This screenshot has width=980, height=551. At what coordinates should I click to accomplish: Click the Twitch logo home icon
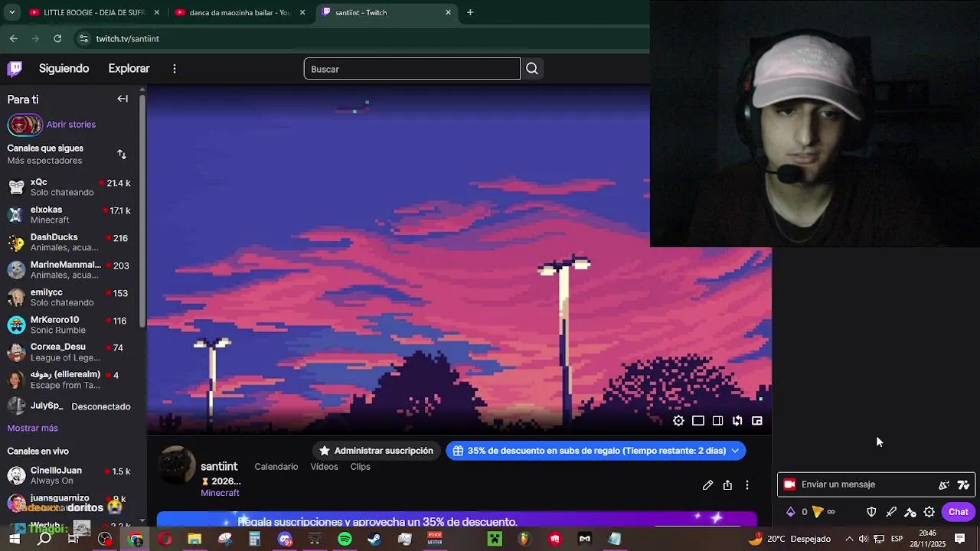pyautogui.click(x=15, y=69)
